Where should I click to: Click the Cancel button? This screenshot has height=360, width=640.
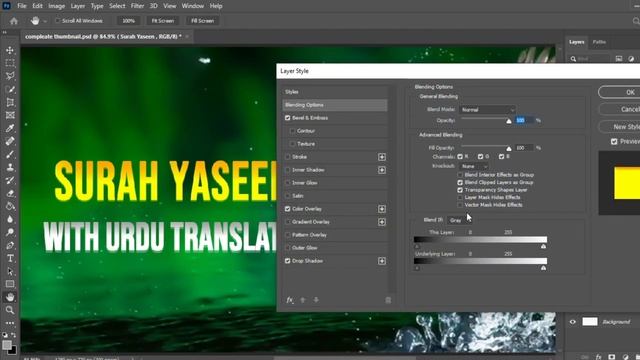tap(619, 109)
